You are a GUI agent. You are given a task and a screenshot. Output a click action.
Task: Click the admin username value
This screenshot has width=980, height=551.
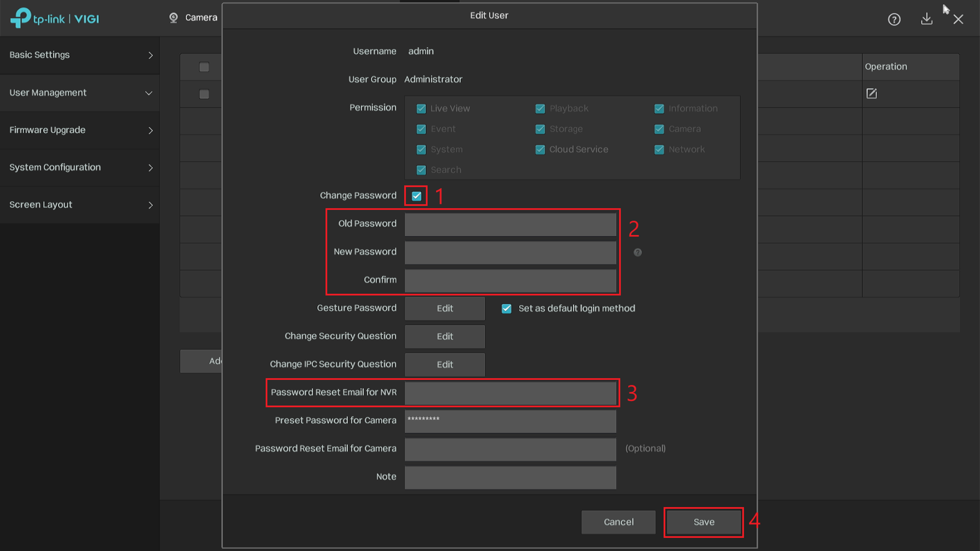click(421, 51)
